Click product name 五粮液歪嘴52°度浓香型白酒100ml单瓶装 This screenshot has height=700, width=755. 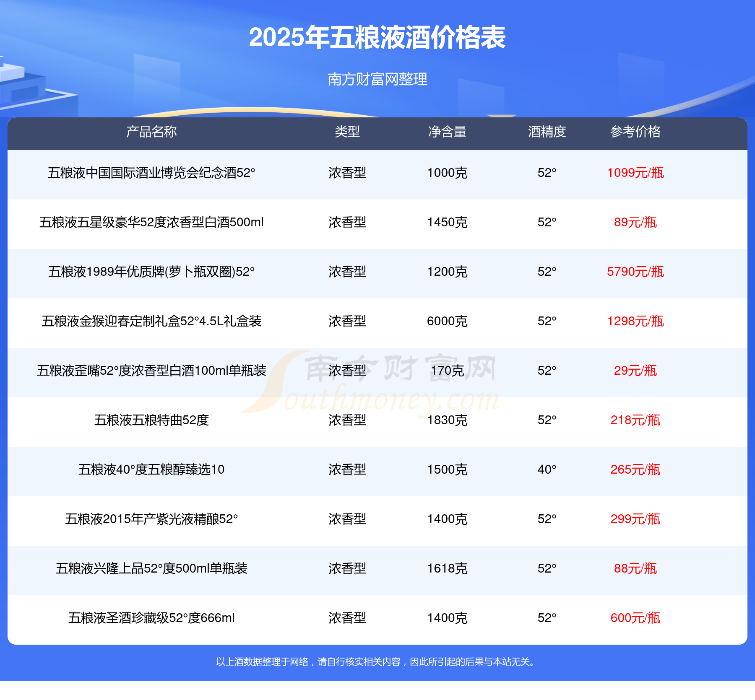151,371
